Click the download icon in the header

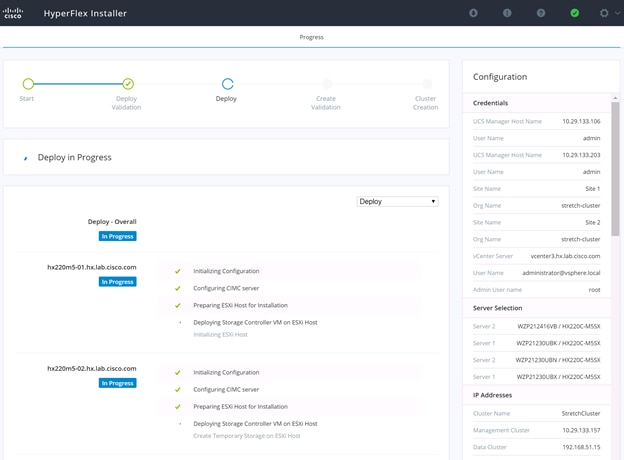coord(473,13)
